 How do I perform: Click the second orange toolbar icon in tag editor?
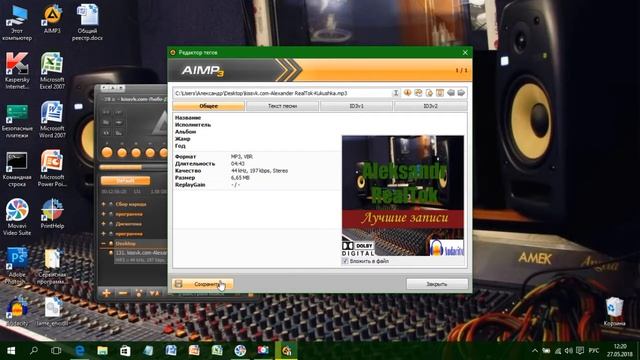tap(418, 93)
